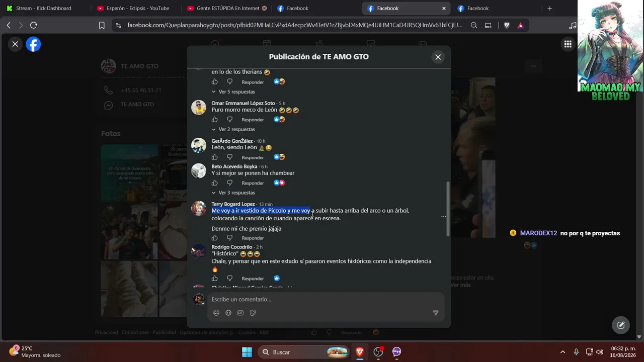Like GerÂrdo GonŽález's comment

[215, 157]
